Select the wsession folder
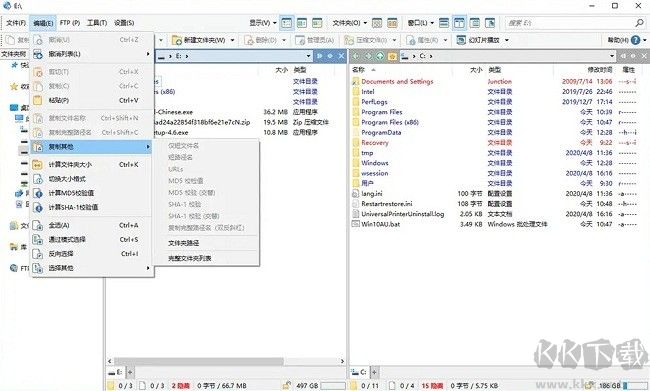This screenshot has height=391, width=650. [x=375, y=173]
